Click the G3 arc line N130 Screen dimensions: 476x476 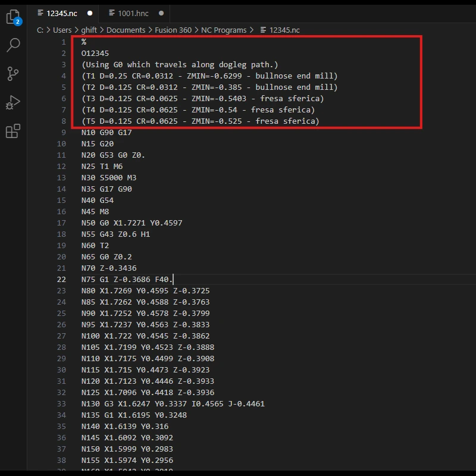173,404
